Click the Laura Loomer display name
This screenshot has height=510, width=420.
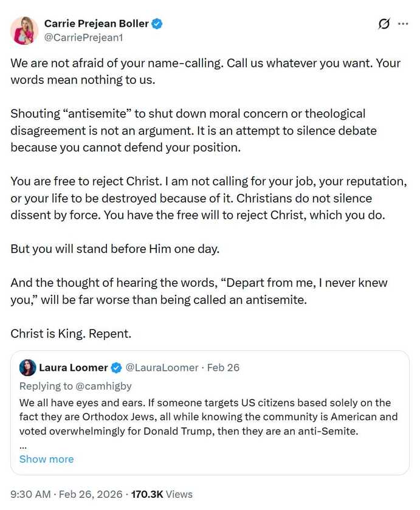[73, 367]
